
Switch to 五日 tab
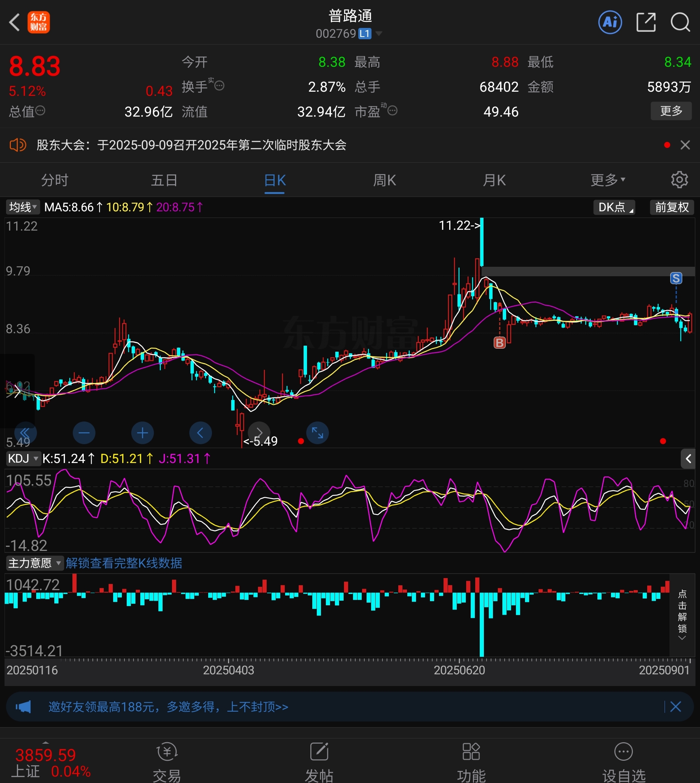[164, 180]
